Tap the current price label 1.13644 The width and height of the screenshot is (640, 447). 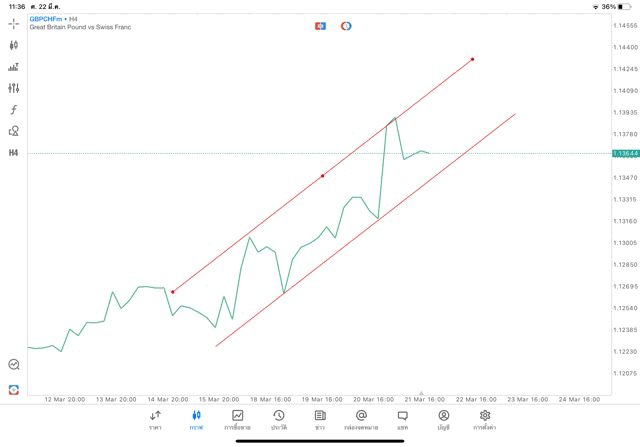point(624,153)
